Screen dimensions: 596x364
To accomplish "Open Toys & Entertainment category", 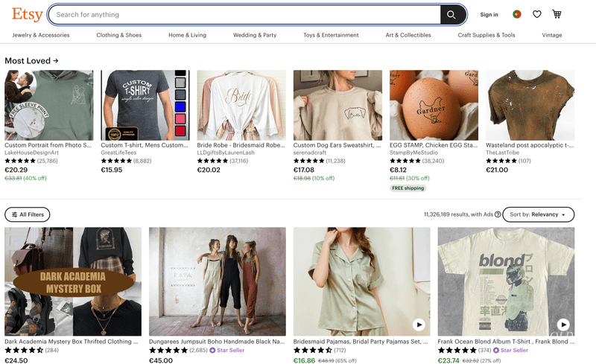I will (x=331, y=35).
